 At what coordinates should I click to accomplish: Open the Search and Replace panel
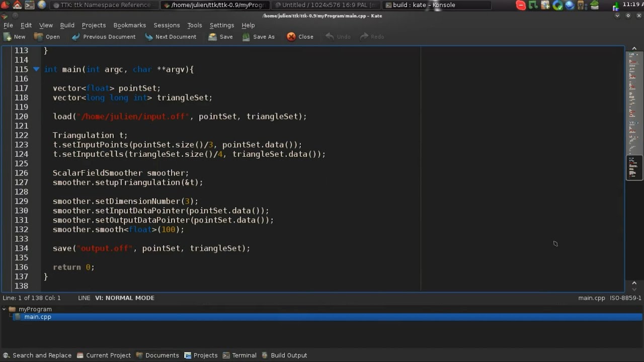point(37,355)
